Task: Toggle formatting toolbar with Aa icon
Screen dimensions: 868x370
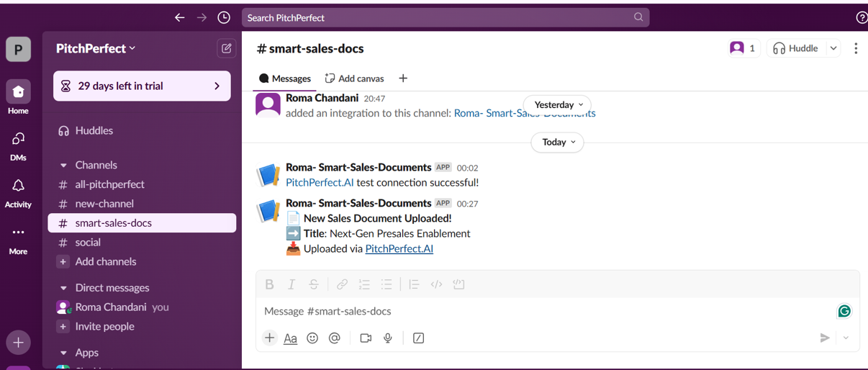Action: [x=291, y=338]
